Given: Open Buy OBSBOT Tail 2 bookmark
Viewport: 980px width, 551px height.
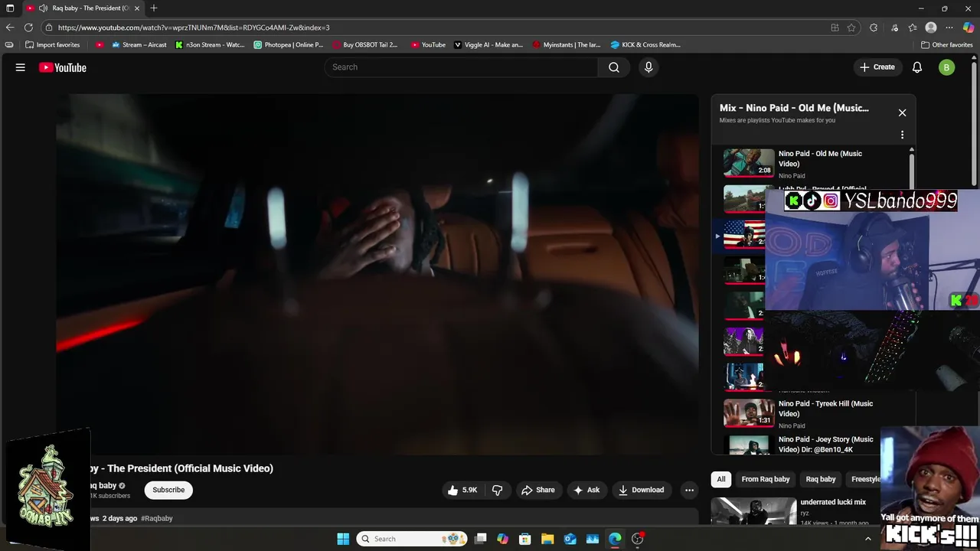Looking at the screenshot, I should 365,44.
